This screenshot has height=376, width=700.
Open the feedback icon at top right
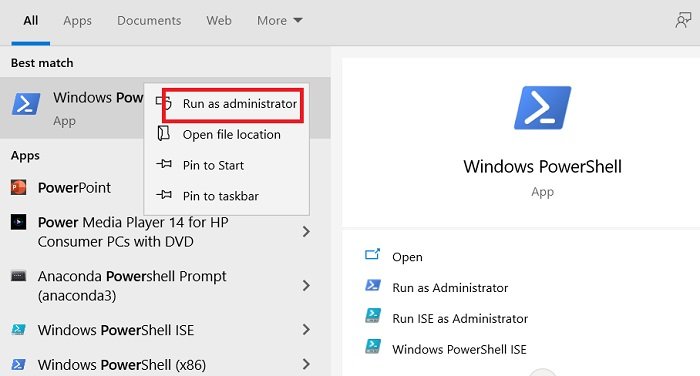click(683, 20)
